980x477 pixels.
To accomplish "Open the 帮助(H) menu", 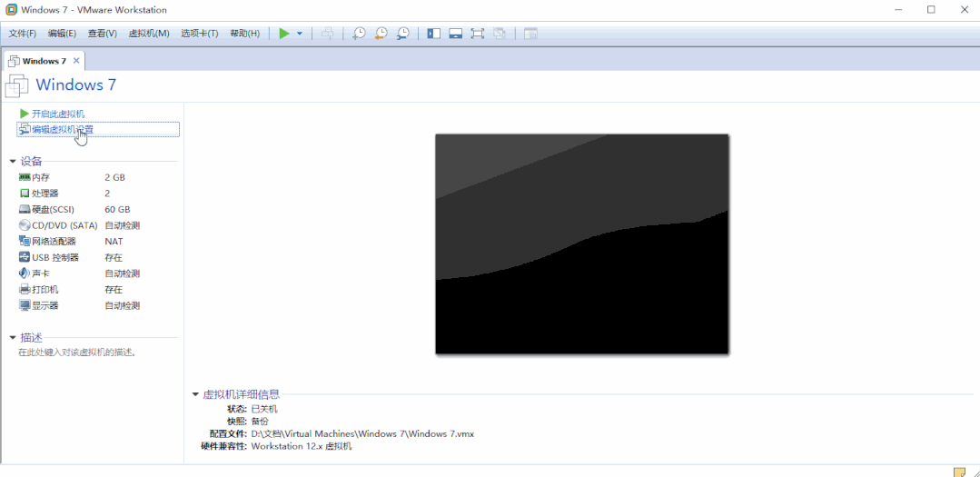I will tap(245, 34).
